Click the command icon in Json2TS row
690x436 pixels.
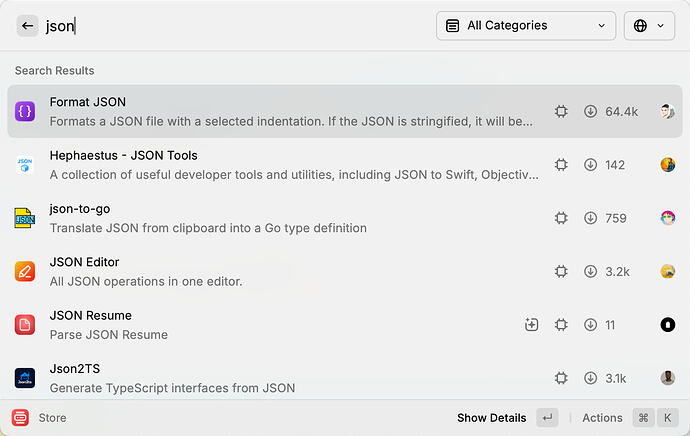561,378
